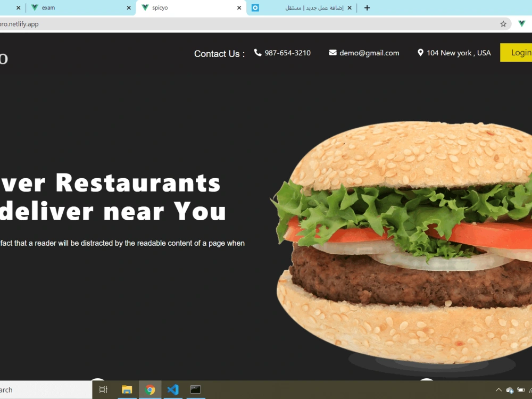Screen dimensions: 532x399
Task: Switch to the Arabic مستقل browser tab
Action: pyautogui.click(x=302, y=8)
